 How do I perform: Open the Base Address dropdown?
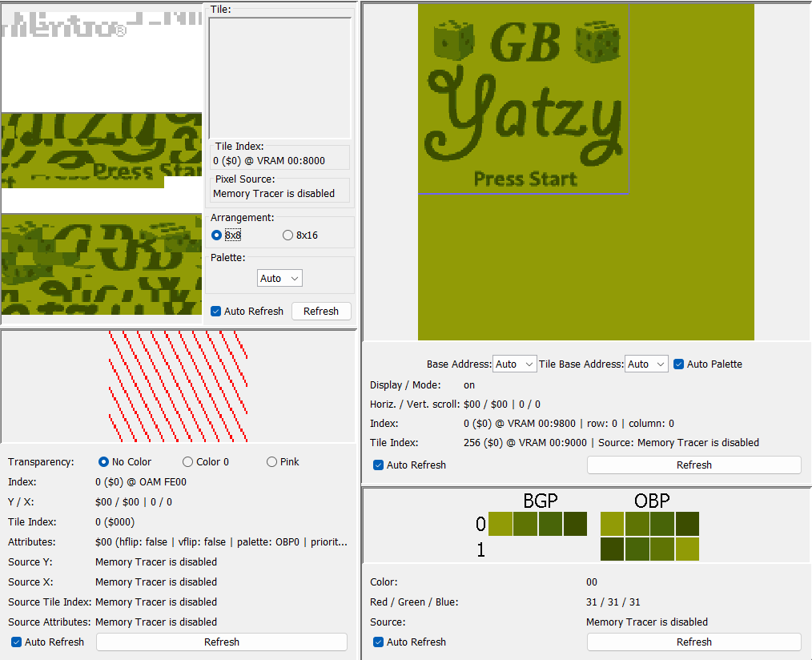pos(514,364)
